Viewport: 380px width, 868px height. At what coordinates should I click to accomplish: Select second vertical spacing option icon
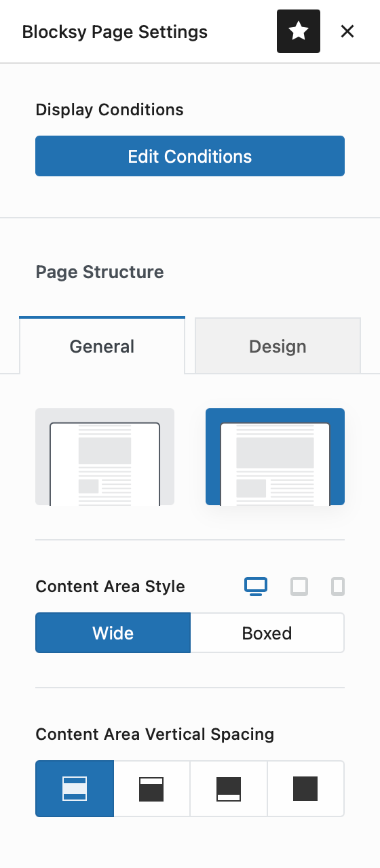tap(152, 789)
